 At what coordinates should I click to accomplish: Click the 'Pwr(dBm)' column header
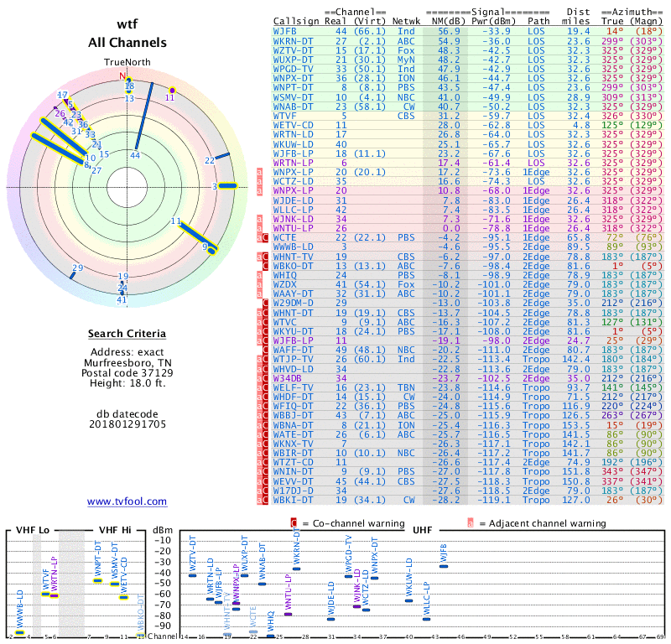493,21
